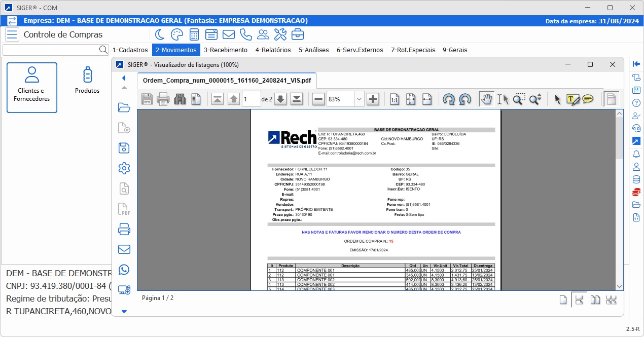Open the 3-Recebimento menu
This screenshot has height=337, width=644.
[225, 50]
